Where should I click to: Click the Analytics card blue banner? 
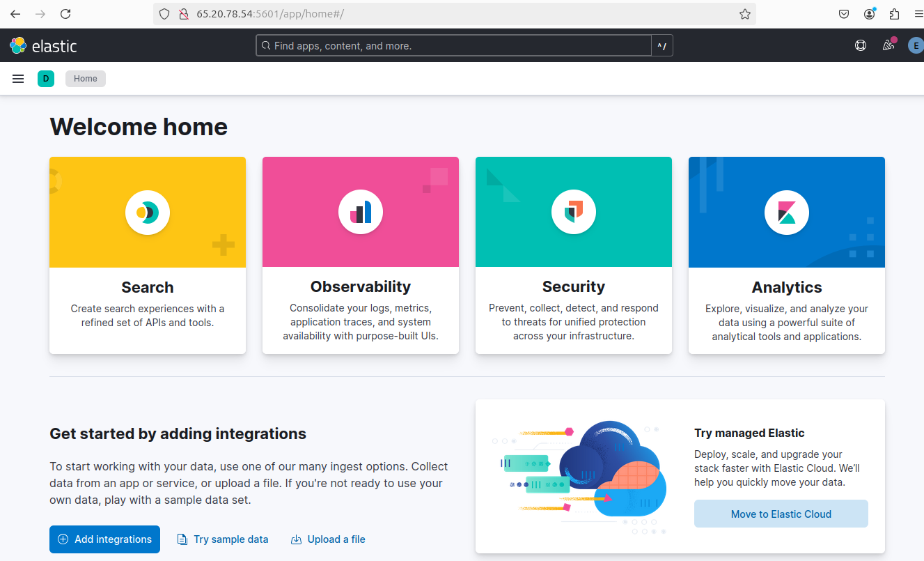click(787, 212)
